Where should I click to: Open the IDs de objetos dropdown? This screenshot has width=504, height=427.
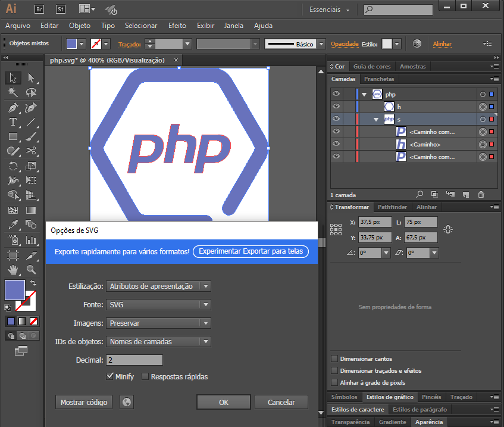tap(158, 341)
